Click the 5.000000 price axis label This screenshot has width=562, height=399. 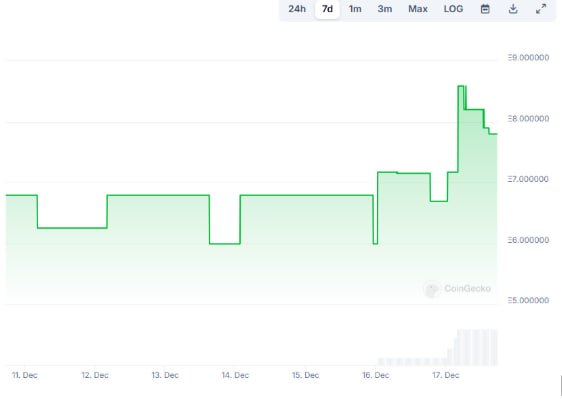coord(528,300)
